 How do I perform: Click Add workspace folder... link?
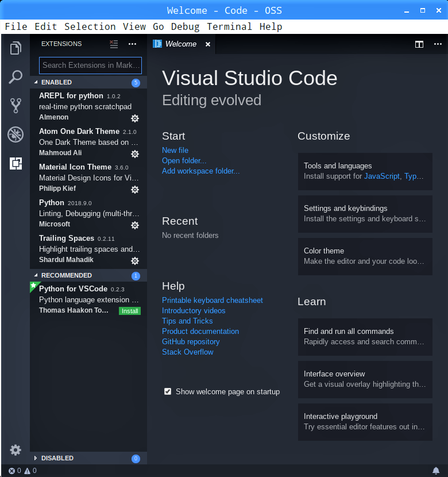[200, 171]
